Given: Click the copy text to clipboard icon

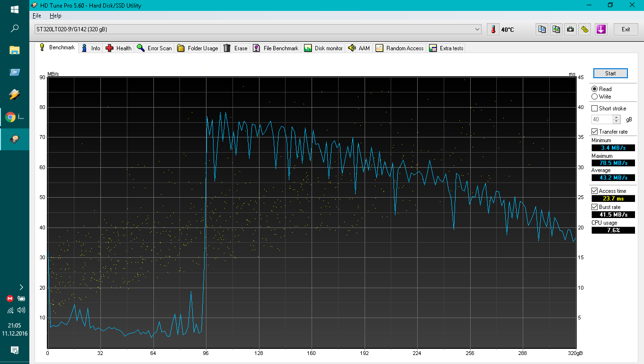Looking at the screenshot, I should (542, 29).
